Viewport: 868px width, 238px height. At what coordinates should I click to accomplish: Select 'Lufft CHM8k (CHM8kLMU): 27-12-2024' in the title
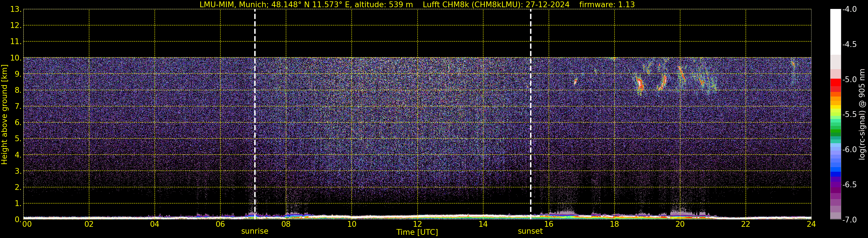496,5
